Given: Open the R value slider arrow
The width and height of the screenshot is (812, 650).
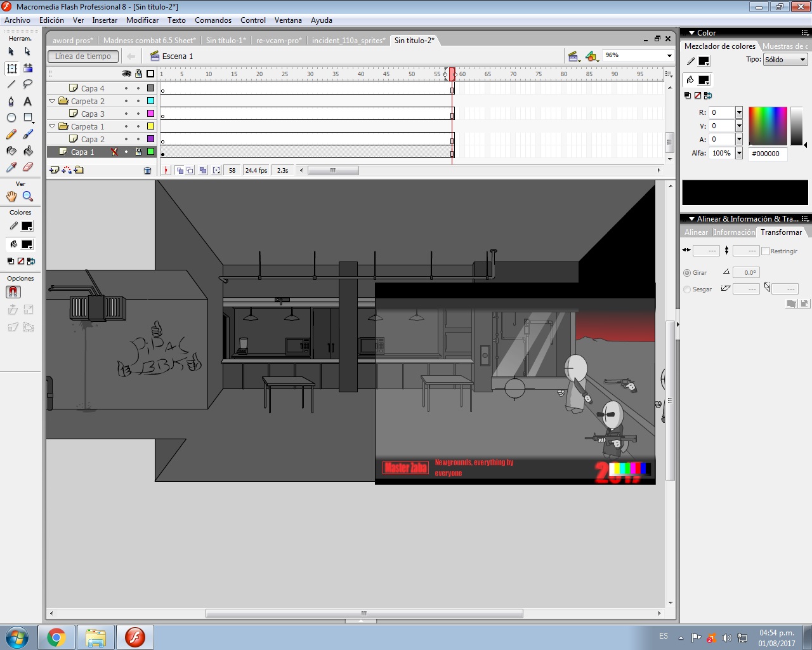Looking at the screenshot, I should pyautogui.click(x=739, y=112).
